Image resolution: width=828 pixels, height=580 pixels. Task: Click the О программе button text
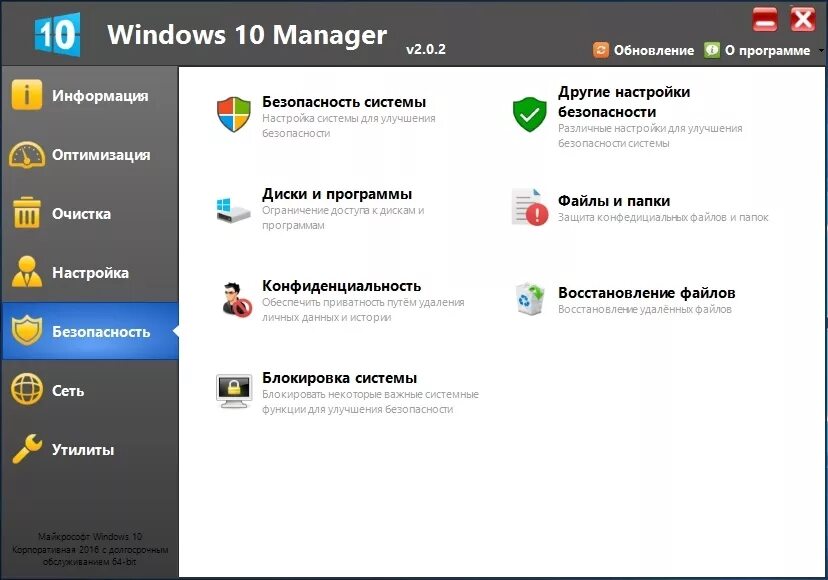point(767,51)
